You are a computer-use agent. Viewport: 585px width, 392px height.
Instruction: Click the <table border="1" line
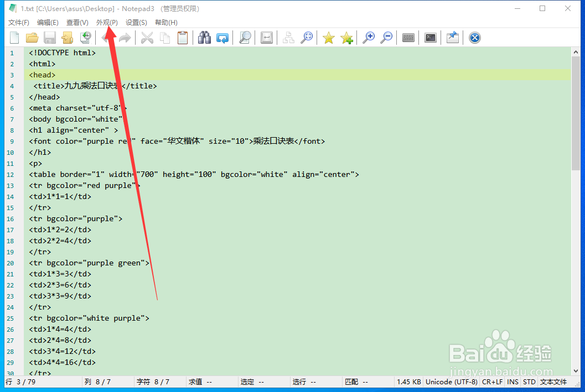(x=194, y=174)
